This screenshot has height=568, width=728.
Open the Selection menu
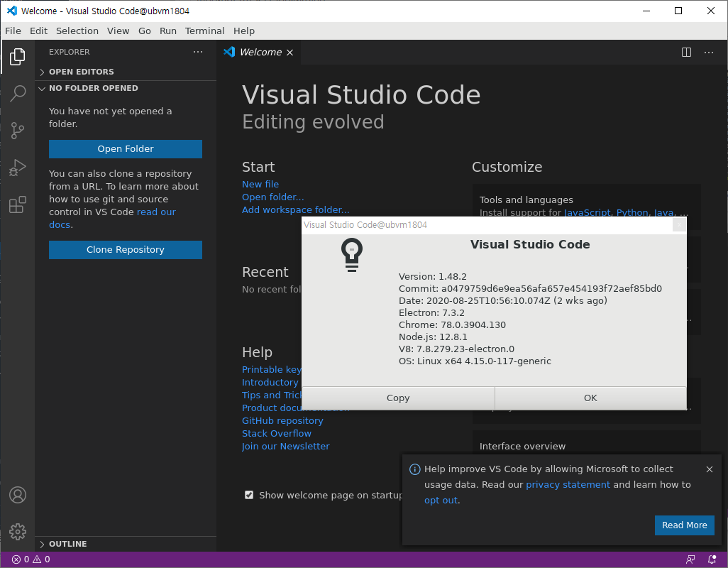(77, 31)
